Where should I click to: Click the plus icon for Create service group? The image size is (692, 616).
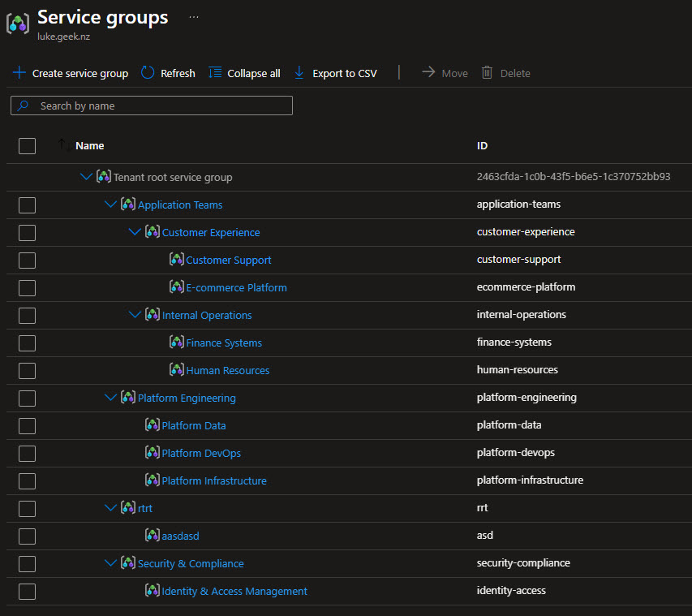[x=19, y=72]
